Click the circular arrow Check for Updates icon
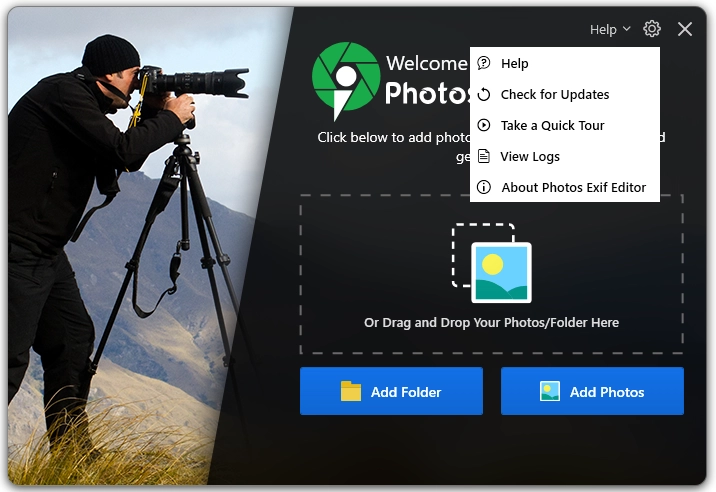The image size is (716, 492). click(x=484, y=95)
